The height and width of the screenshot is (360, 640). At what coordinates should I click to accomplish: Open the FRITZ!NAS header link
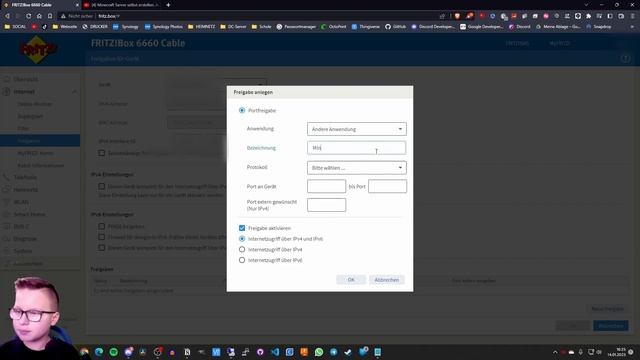point(517,43)
